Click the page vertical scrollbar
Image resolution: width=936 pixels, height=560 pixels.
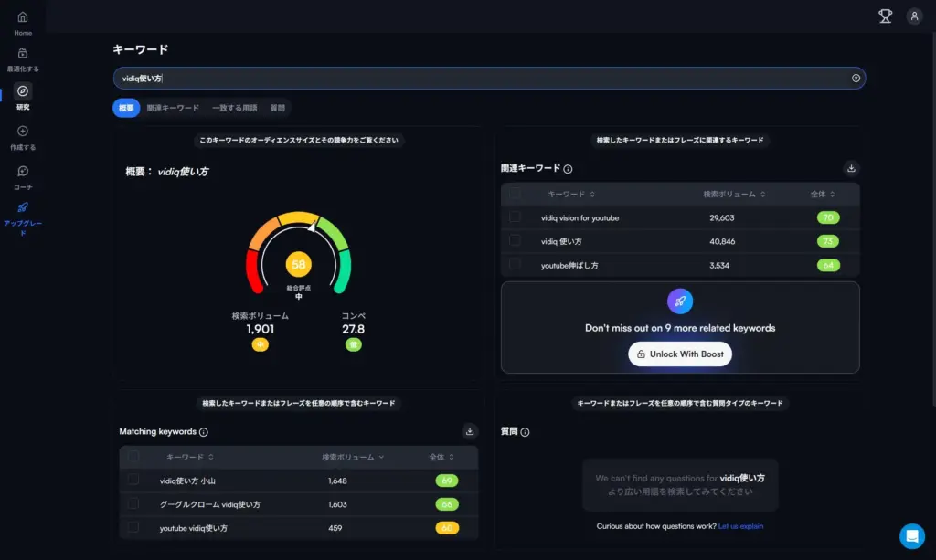[933, 221]
